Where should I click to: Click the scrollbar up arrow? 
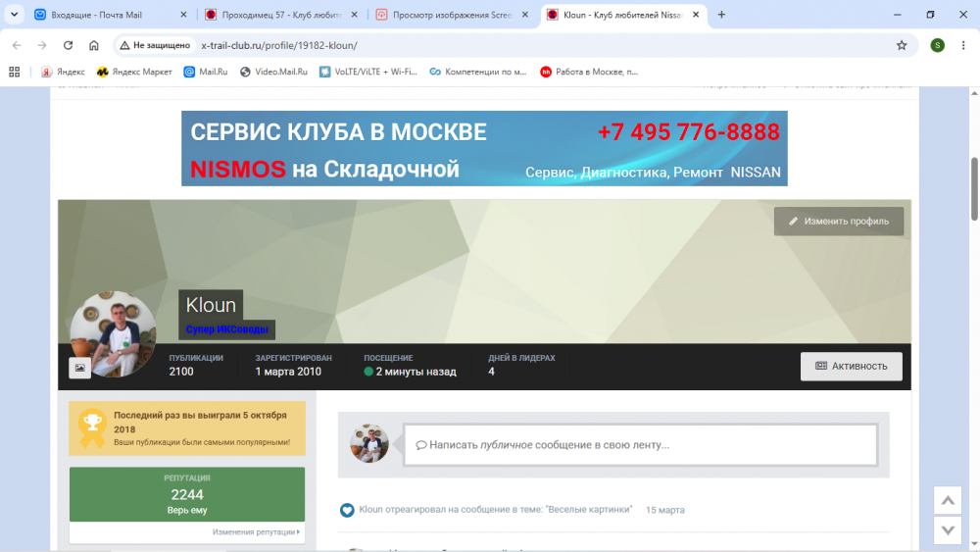[974, 93]
